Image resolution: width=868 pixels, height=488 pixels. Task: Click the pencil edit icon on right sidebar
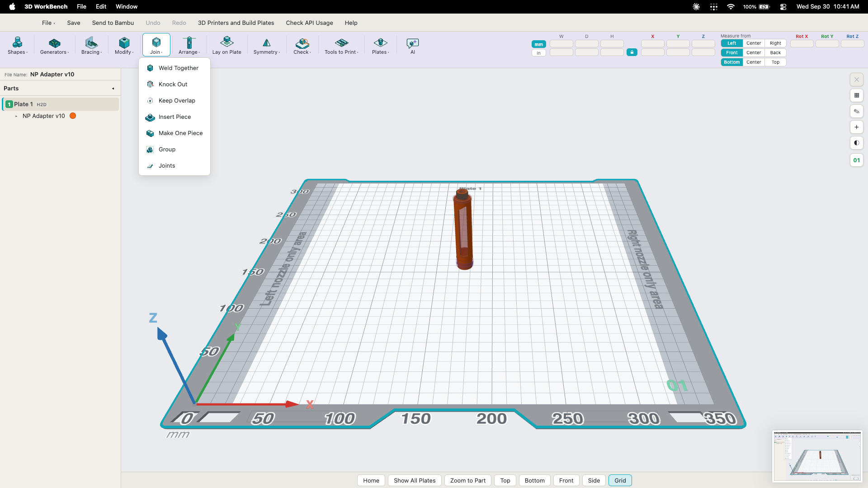tap(856, 111)
